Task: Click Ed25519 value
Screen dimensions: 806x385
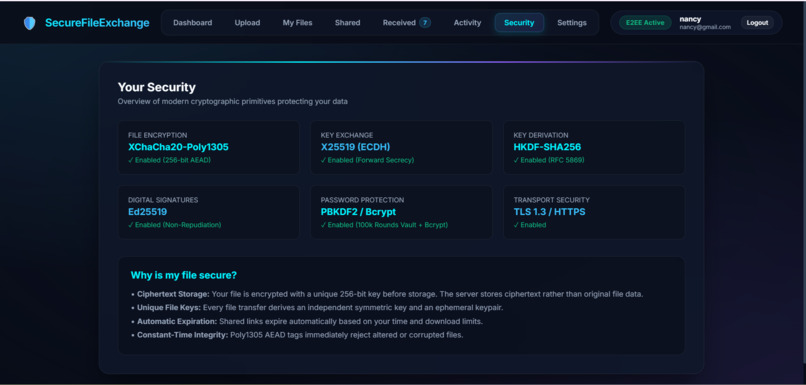Action: click(148, 212)
